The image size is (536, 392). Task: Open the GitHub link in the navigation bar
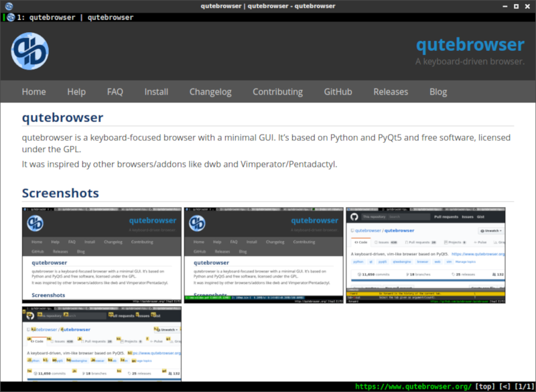tap(338, 92)
